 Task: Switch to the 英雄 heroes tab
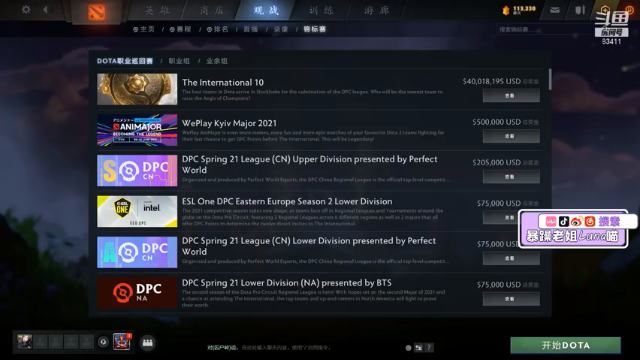tap(157, 10)
